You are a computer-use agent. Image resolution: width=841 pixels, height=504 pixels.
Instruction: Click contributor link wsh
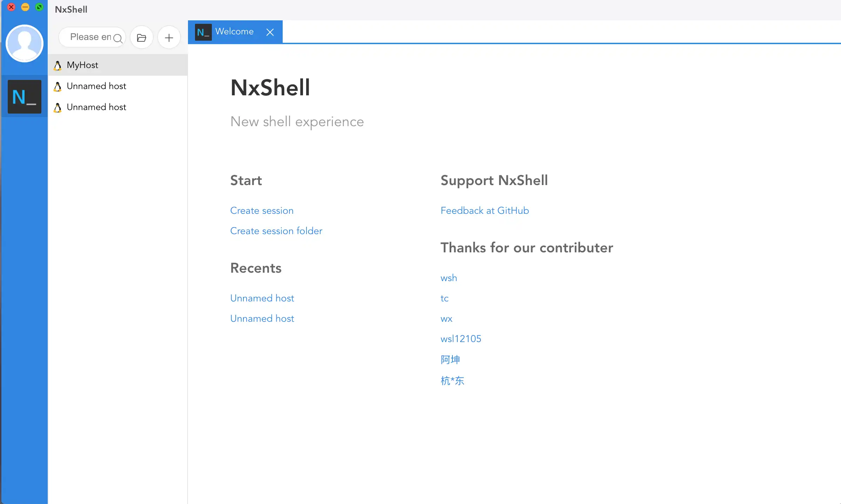click(449, 278)
